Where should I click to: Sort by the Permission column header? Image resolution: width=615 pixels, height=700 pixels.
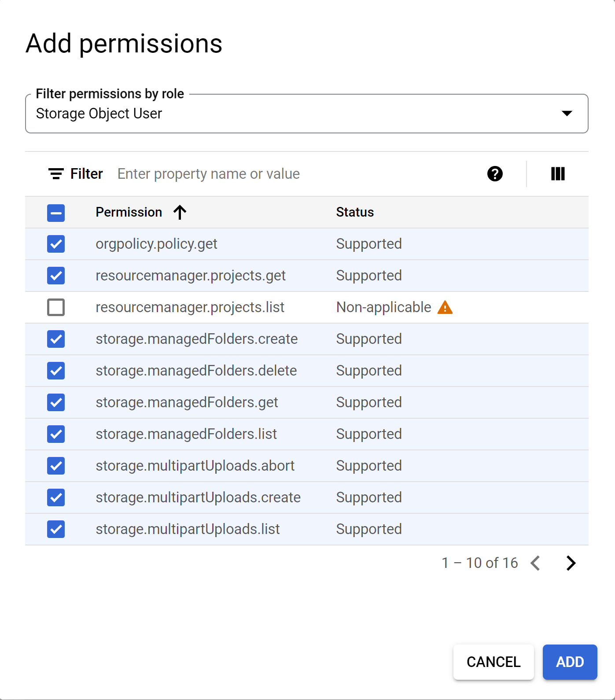pyautogui.click(x=129, y=212)
